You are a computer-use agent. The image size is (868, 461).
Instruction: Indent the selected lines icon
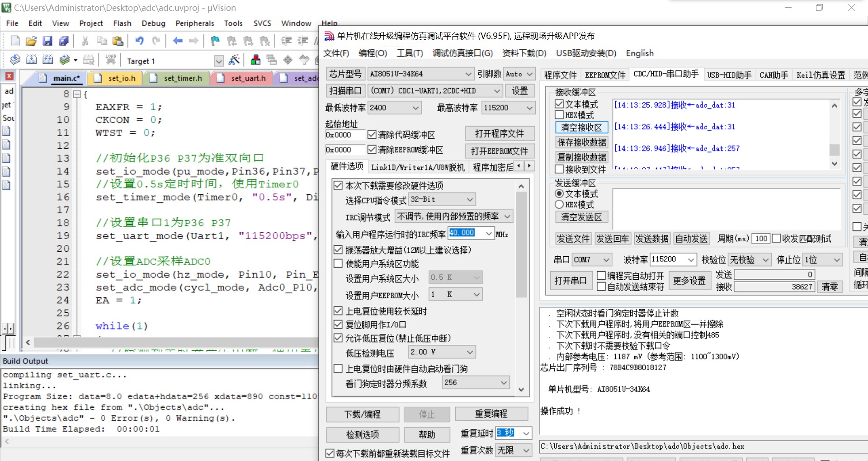(x=286, y=41)
